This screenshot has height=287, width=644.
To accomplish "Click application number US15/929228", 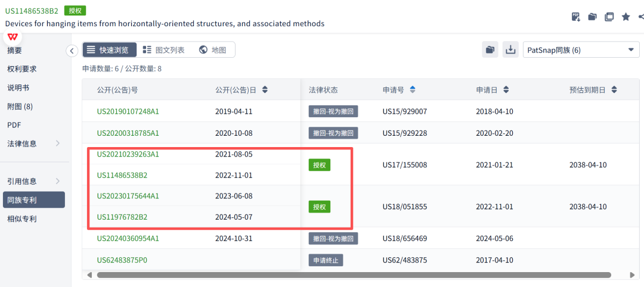I will tap(404, 133).
